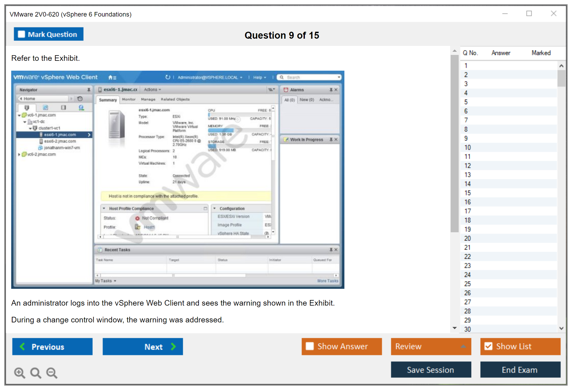
Task: Click the Alarms panel bell icon
Action: pos(286,90)
